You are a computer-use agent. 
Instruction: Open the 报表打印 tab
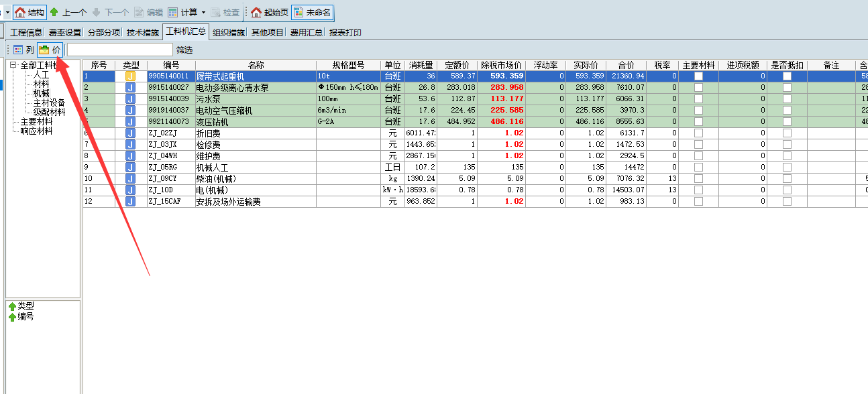(x=345, y=32)
